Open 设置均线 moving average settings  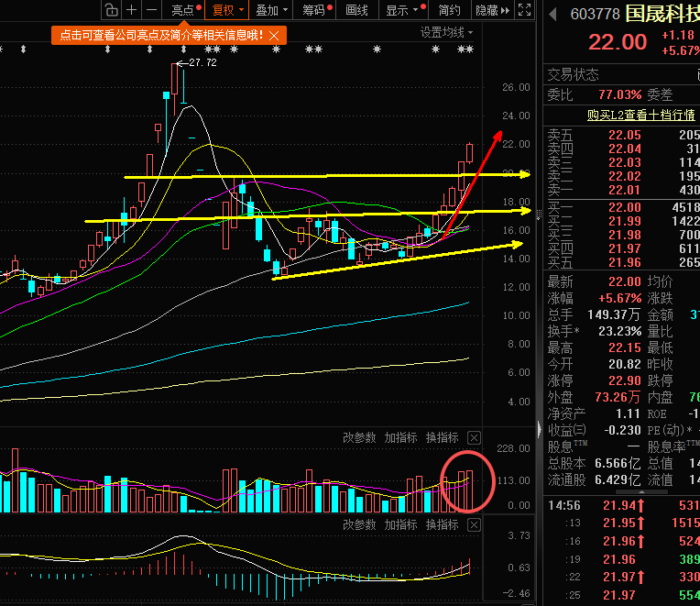point(443,32)
